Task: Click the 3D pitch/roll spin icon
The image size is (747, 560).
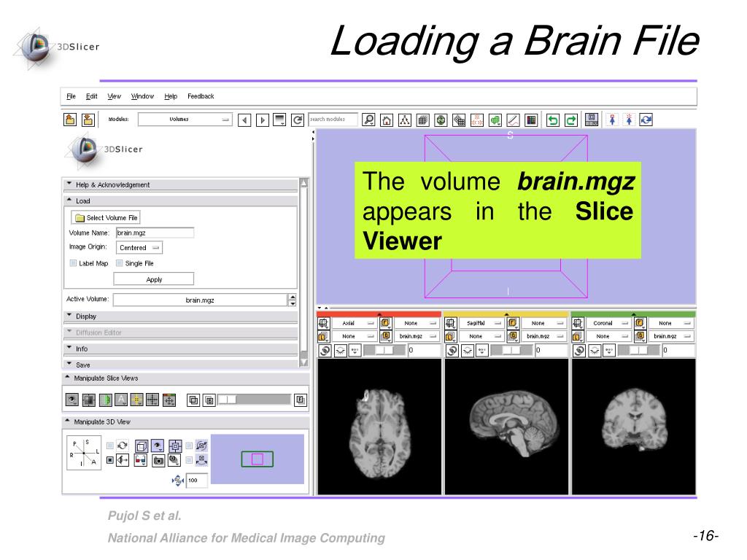Action: tap(201, 446)
